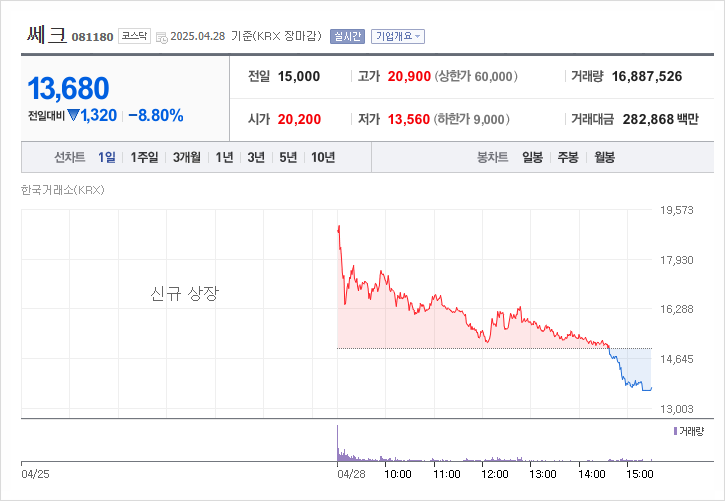Select the 1일 line chart period
The width and height of the screenshot is (725, 501).
107,157
